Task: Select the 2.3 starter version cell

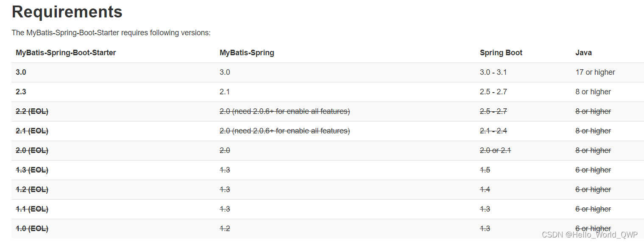Action: pos(21,92)
